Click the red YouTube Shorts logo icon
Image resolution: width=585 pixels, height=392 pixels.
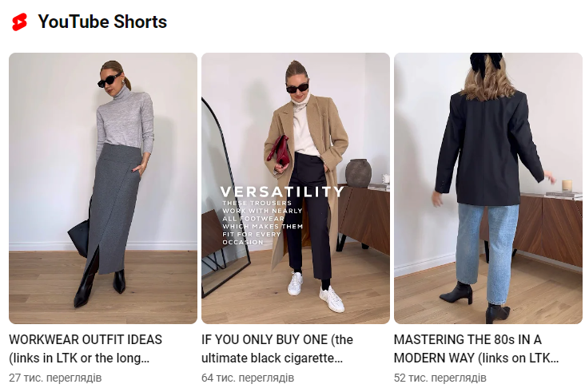click(19, 22)
